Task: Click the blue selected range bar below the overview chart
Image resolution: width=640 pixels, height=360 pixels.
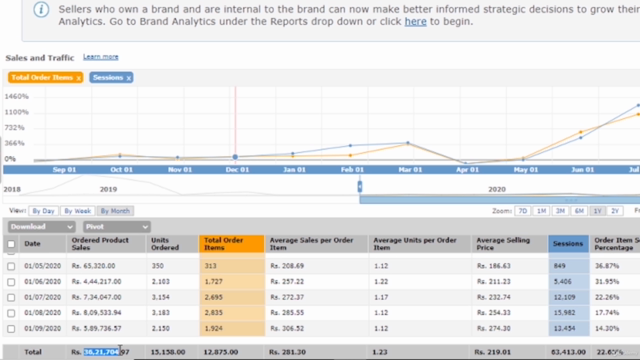Action: (500, 200)
